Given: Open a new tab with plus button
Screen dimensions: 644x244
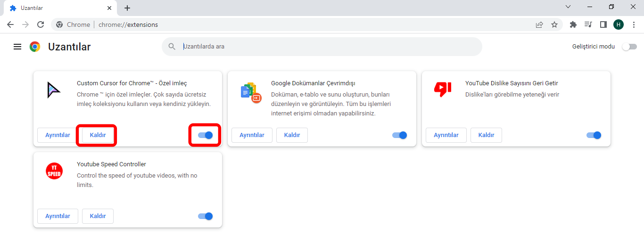Looking at the screenshot, I should pos(127,8).
